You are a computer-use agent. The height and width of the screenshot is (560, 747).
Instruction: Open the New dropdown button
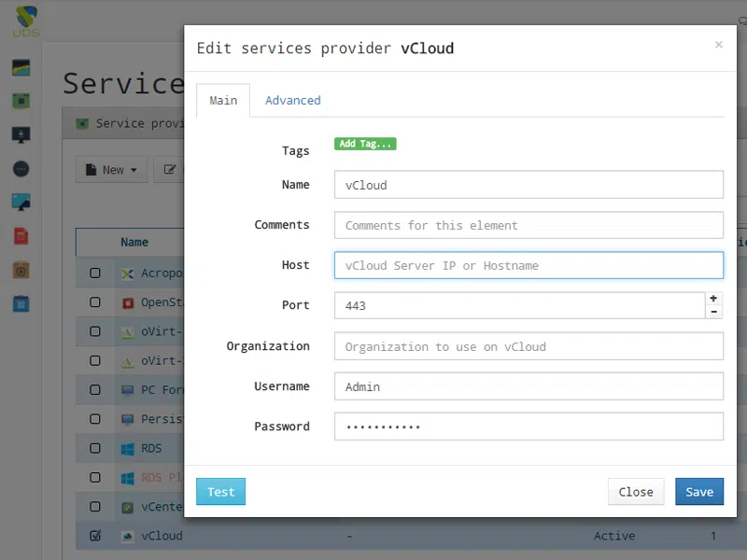(111, 170)
